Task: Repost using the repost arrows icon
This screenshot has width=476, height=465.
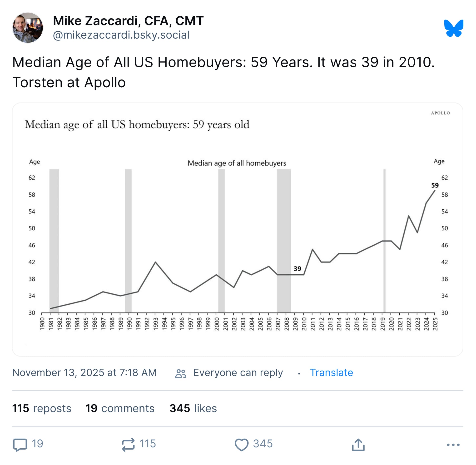Action: (128, 444)
